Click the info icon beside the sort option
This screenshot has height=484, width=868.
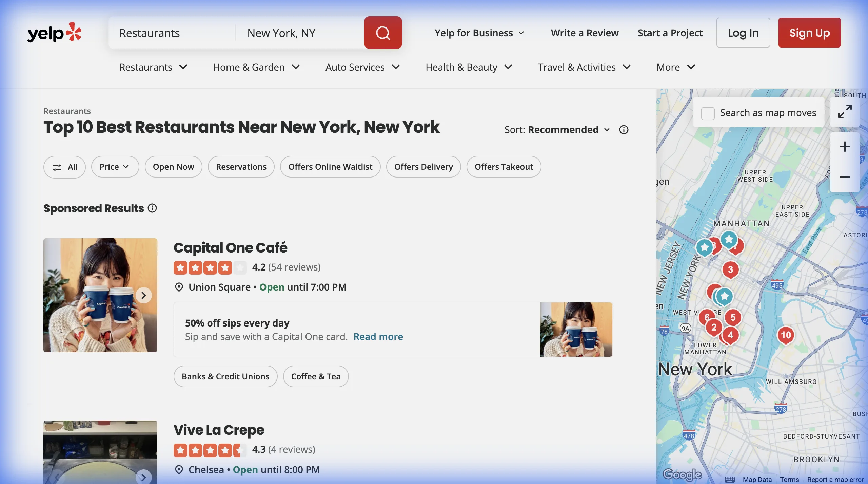pos(624,129)
